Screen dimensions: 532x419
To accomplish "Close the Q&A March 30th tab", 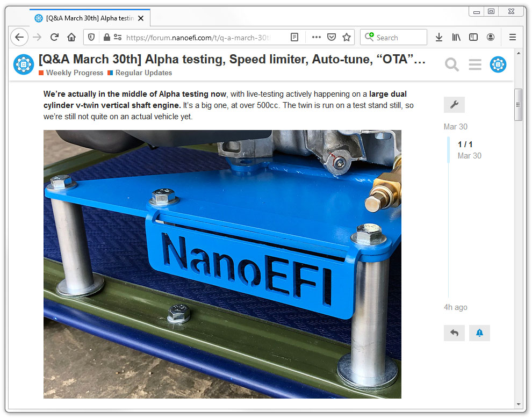I will pos(141,18).
